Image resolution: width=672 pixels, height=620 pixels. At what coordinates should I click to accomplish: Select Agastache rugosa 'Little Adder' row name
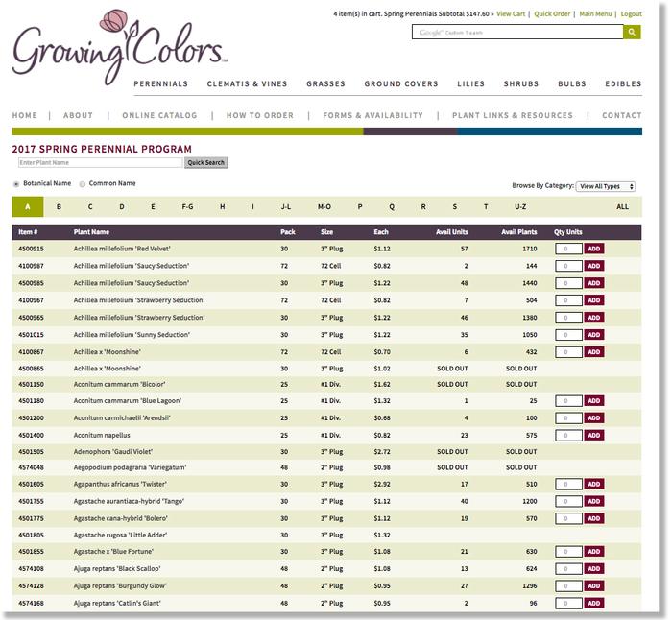coord(120,536)
